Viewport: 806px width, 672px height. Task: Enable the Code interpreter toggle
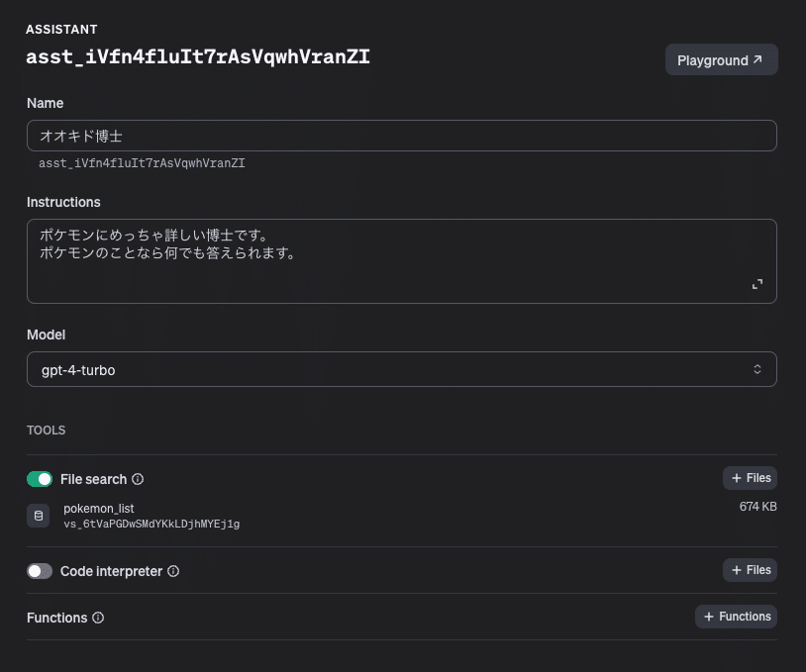pos(39,571)
